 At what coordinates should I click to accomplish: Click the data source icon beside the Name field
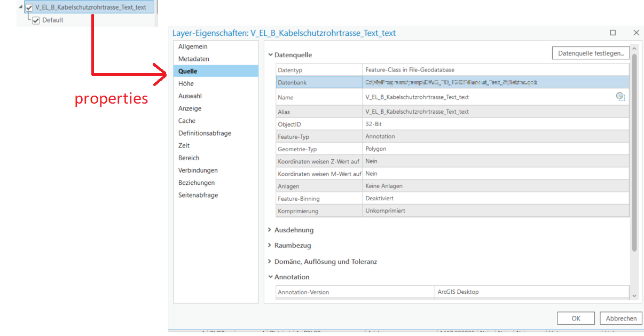[x=620, y=97]
